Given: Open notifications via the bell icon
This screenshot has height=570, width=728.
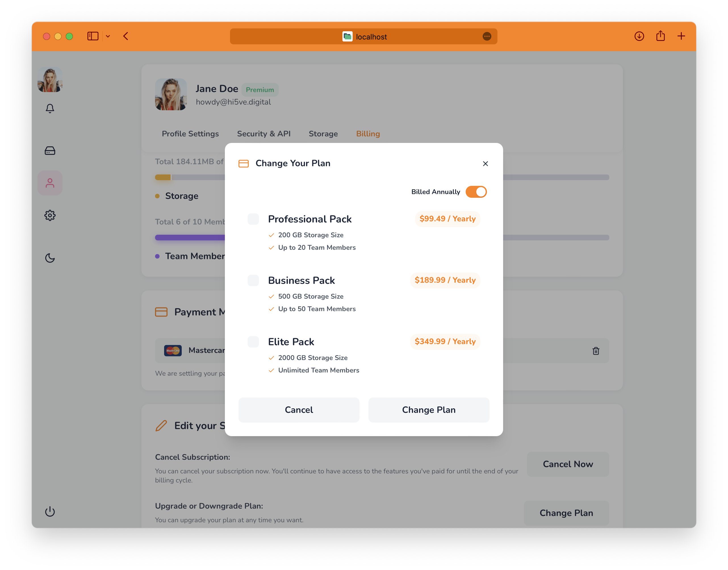Looking at the screenshot, I should pos(50,108).
